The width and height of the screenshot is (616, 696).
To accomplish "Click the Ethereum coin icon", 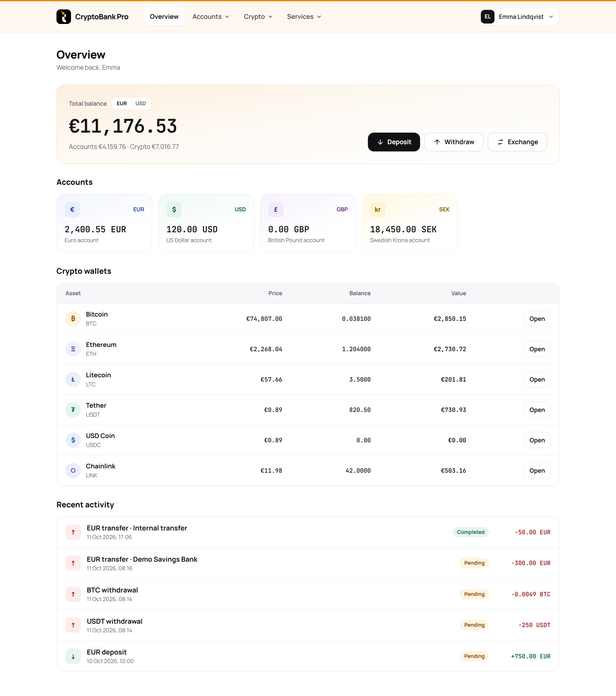I will tap(73, 349).
